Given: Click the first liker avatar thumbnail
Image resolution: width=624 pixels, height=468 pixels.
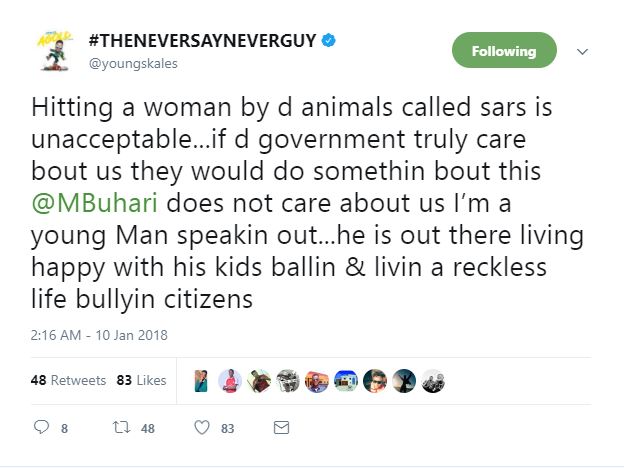Looking at the screenshot, I should coord(202,381).
